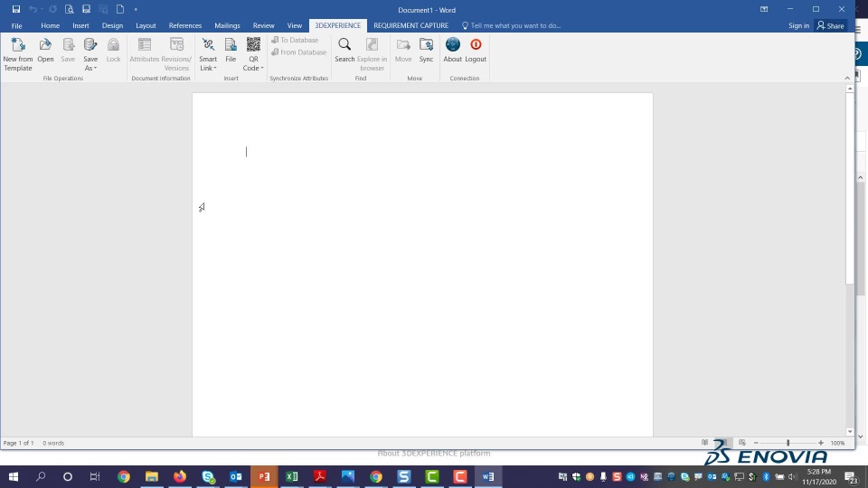The image size is (868, 488).
Task: Click inside the blank document page
Action: (422, 265)
